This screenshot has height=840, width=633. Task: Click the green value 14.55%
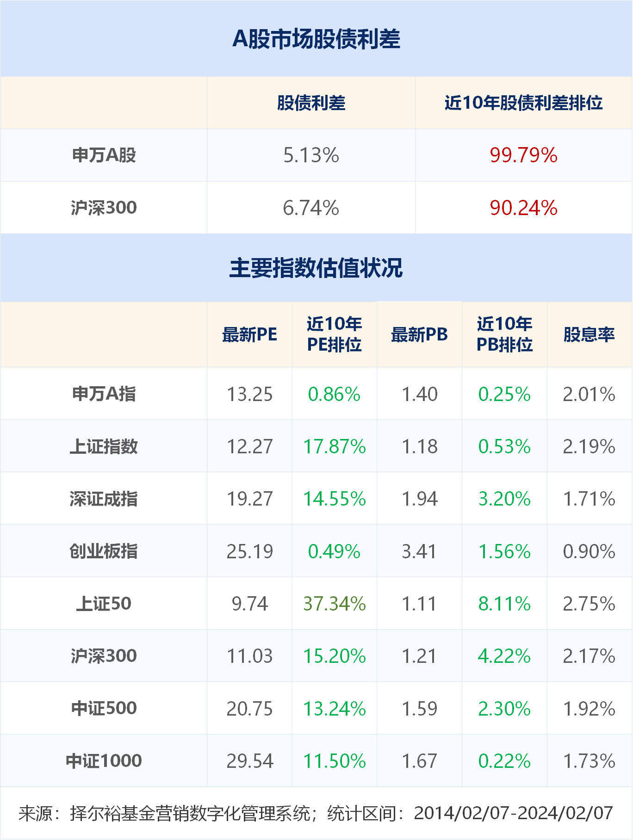pos(335,499)
